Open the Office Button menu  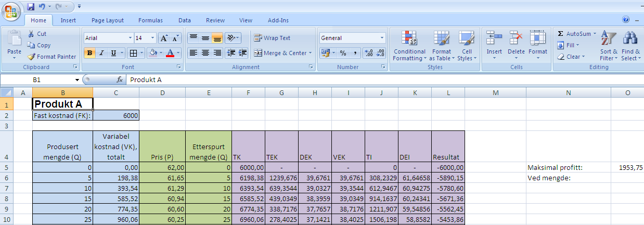pyautogui.click(x=11, y=11)
